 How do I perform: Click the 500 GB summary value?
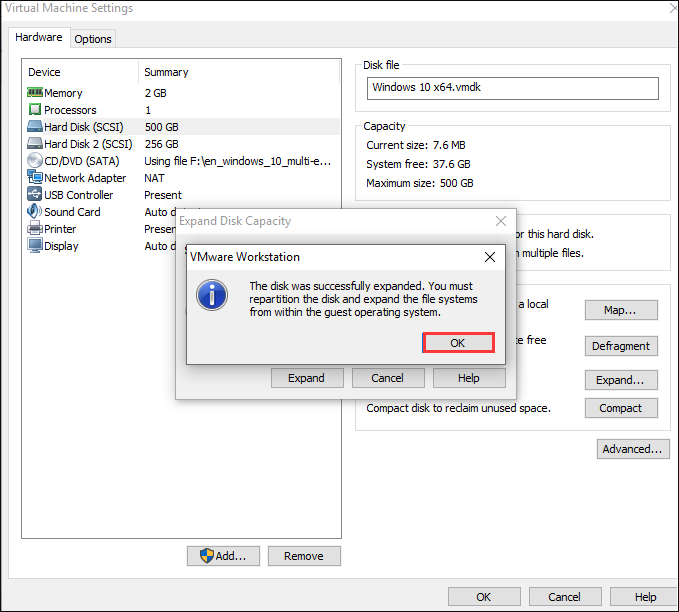[x=162, y=127]
